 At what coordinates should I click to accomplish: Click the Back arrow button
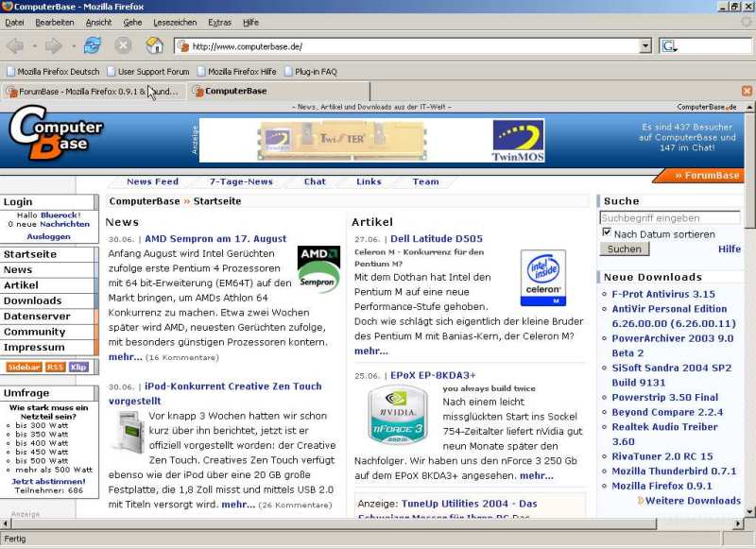click(x=15, y=45)
